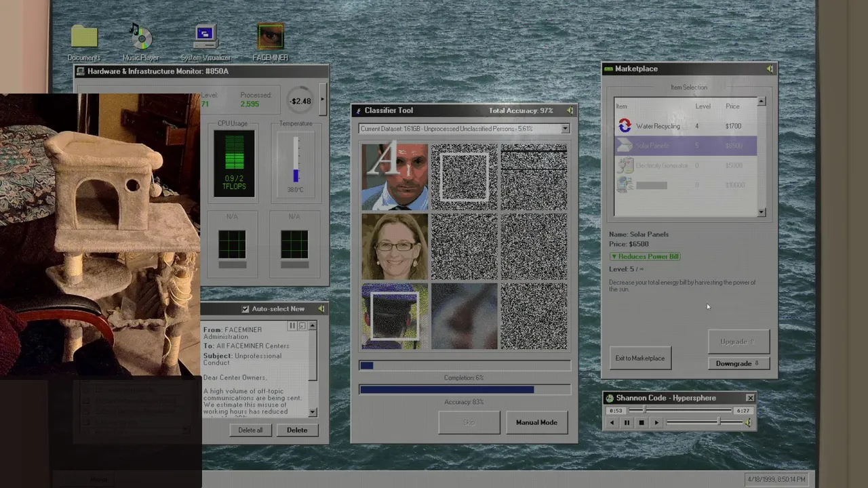Click the Electricity Generator item icon
Viewport: 868px width, 488px height.
625,165
